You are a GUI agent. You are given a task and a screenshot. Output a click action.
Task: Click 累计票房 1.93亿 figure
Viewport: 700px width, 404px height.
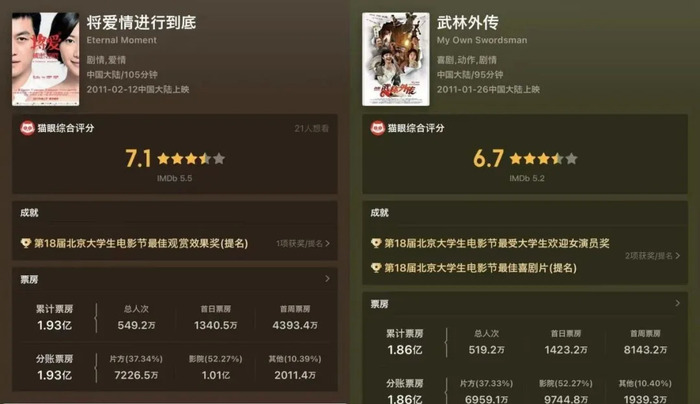[x=54, y=325]
